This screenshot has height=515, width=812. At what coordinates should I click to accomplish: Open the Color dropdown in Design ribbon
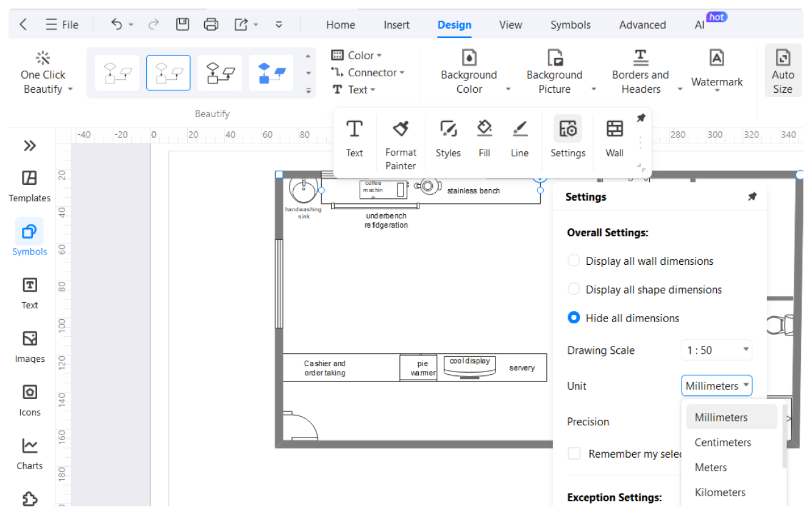[357, 56]
